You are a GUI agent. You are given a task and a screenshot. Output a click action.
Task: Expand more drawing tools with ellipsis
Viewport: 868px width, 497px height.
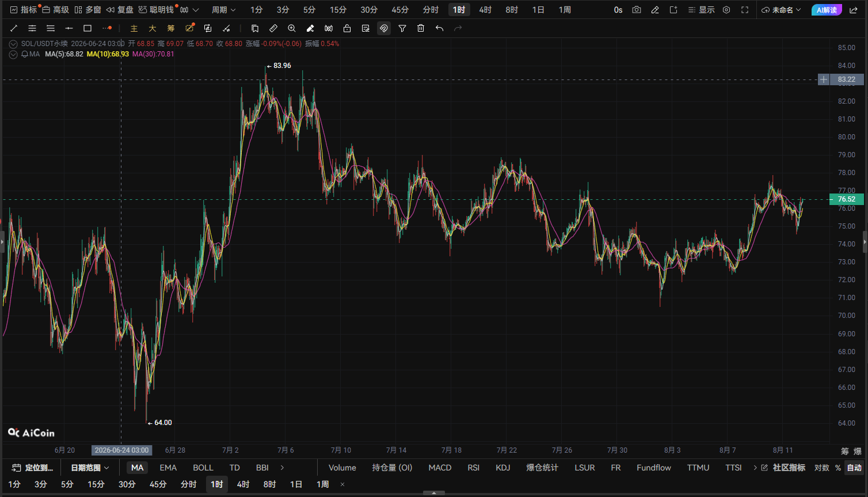[107, 28]
